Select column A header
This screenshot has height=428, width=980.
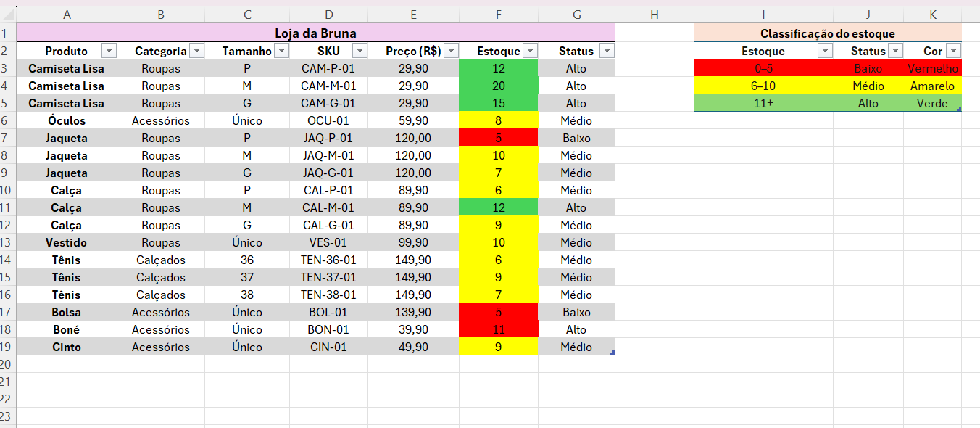pos(67,15)
